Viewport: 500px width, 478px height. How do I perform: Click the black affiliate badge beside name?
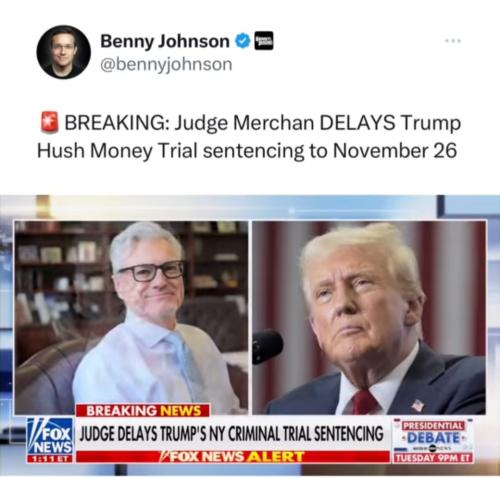point(264,41)
